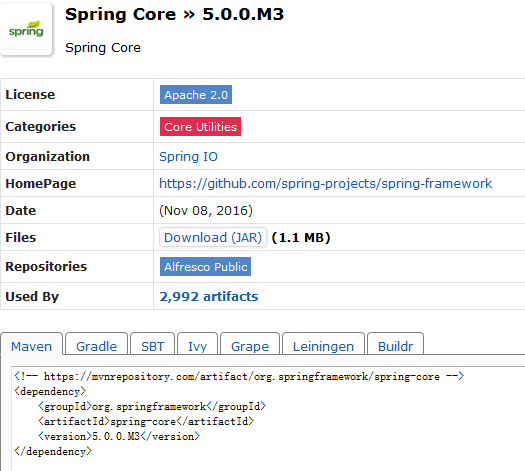The height and width of the screenshot is (471, 525).
Task: Click the 'Organization' row label
Action: click(48, 157)
